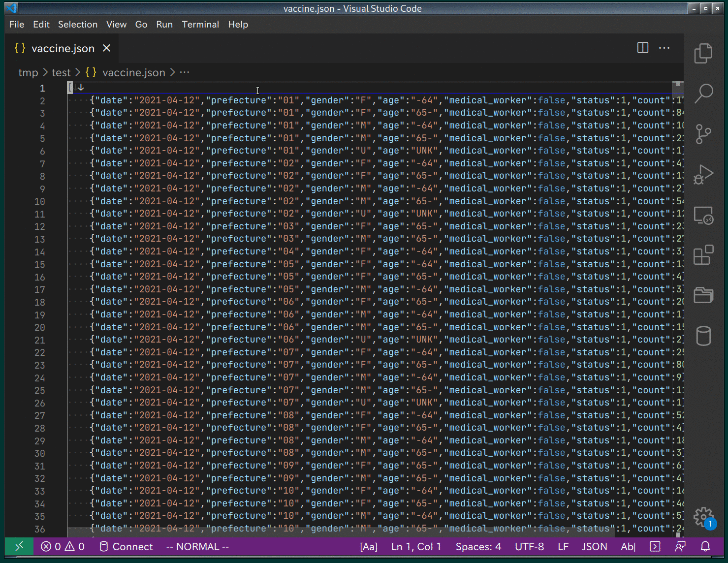Change encoding via UTF-8
The image size is (728, 563).
pyautogui.click(x=530, y=546)
